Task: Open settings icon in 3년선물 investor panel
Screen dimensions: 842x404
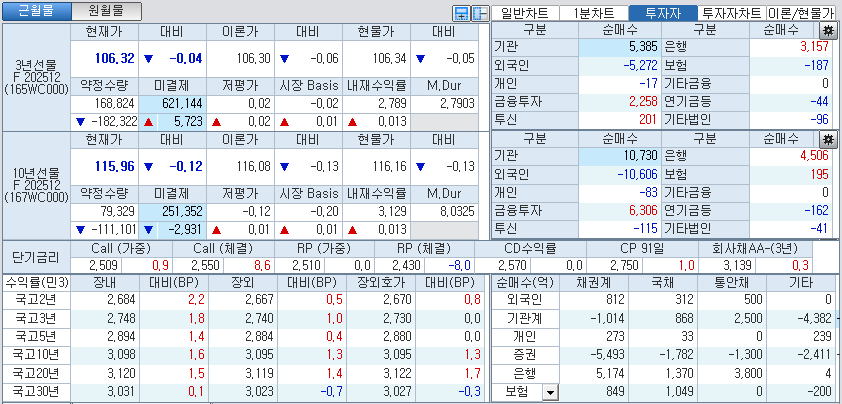Action: (x=828, y=30)
